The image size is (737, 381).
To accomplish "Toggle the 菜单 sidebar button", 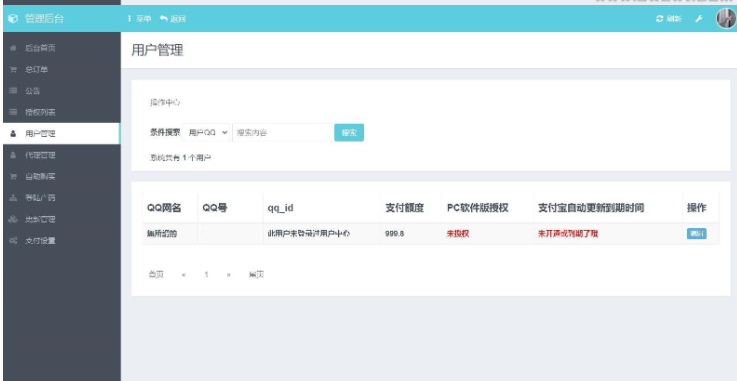I will pyautogui.click(x=139, y=19).
